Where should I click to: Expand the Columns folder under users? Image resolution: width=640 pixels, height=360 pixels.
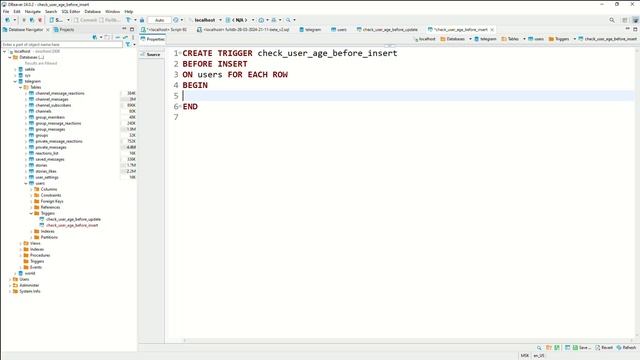tap(31, 189)
